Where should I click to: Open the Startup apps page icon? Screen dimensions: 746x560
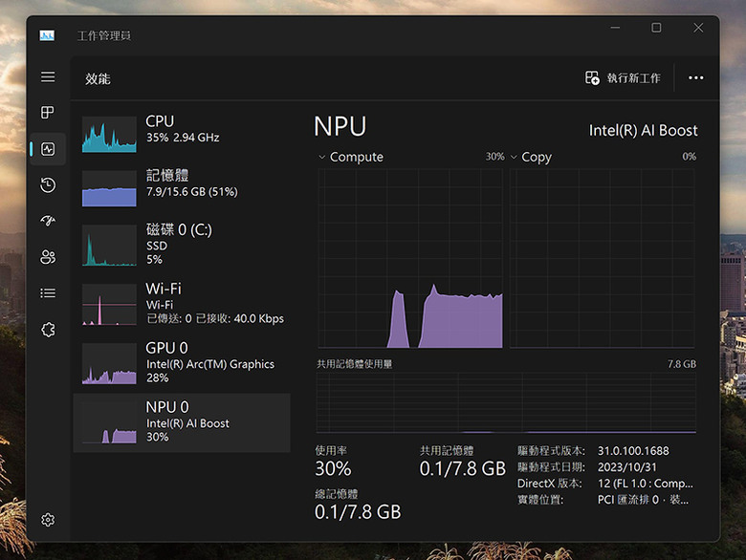pos(48,221)
